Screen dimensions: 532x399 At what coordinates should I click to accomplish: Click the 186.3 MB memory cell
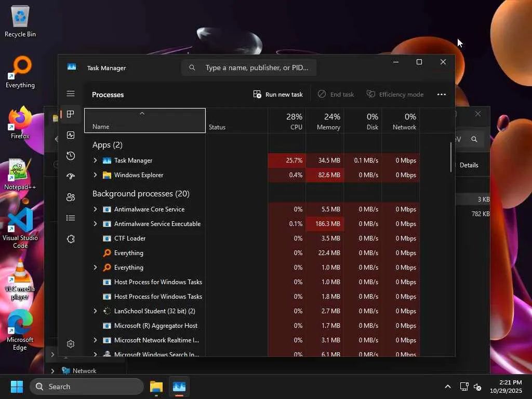tap(325, 223)
